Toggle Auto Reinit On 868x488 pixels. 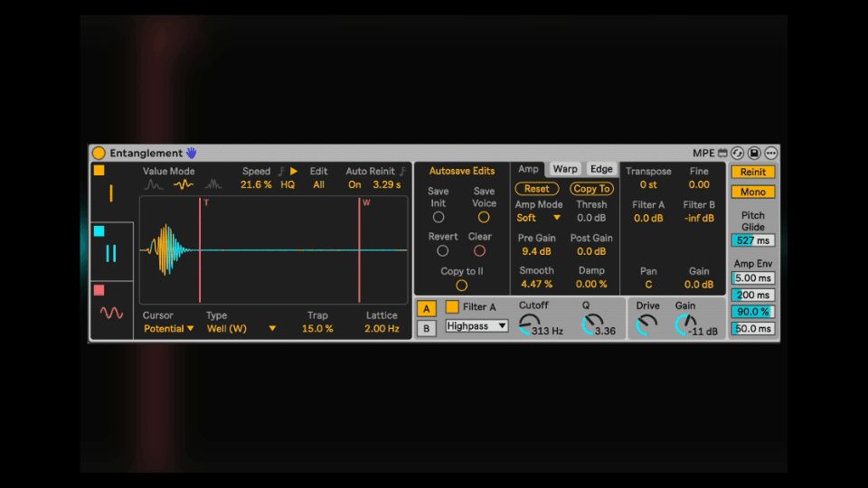coord(354,184)
